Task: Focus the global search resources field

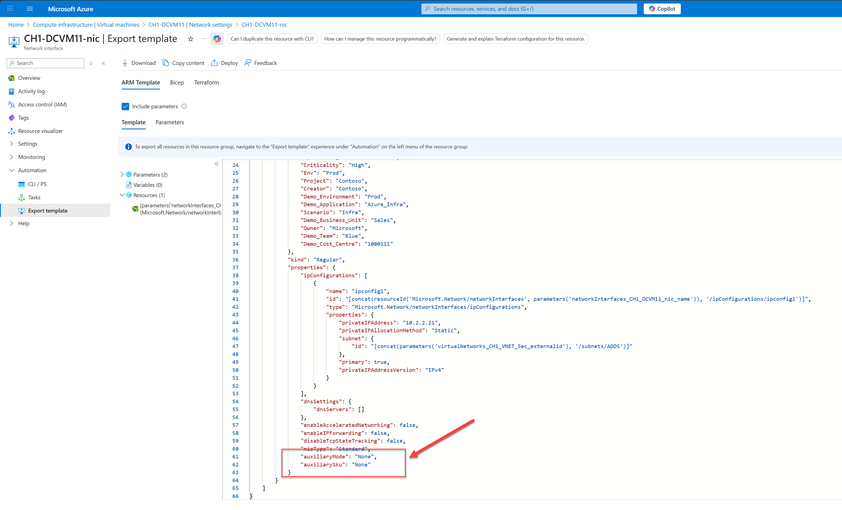Action: 529,9
